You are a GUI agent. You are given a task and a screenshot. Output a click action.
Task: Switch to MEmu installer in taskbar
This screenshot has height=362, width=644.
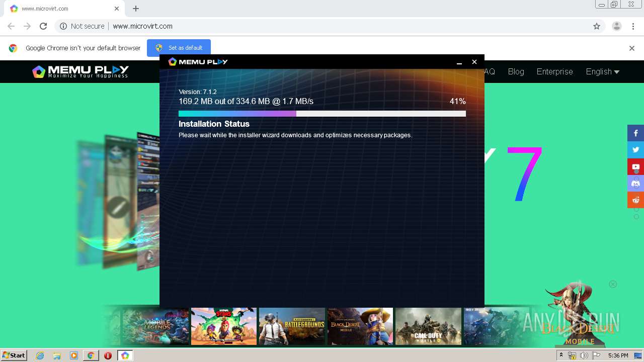pos(125,355)
